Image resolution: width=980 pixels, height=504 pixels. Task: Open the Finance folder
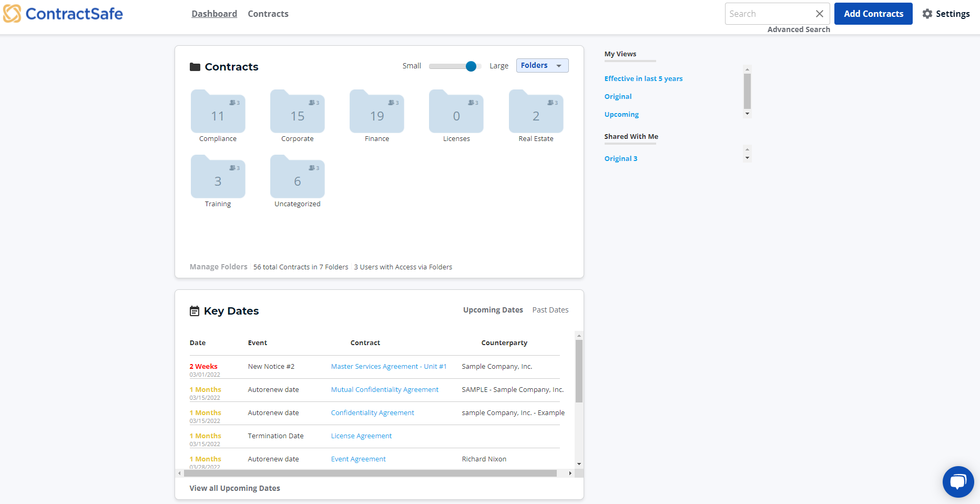[376, 112]
